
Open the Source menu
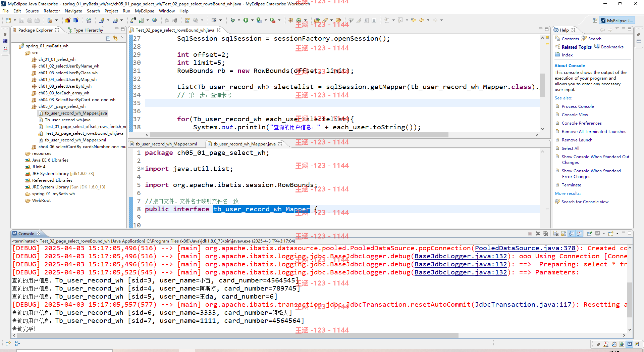click(32, 11)
